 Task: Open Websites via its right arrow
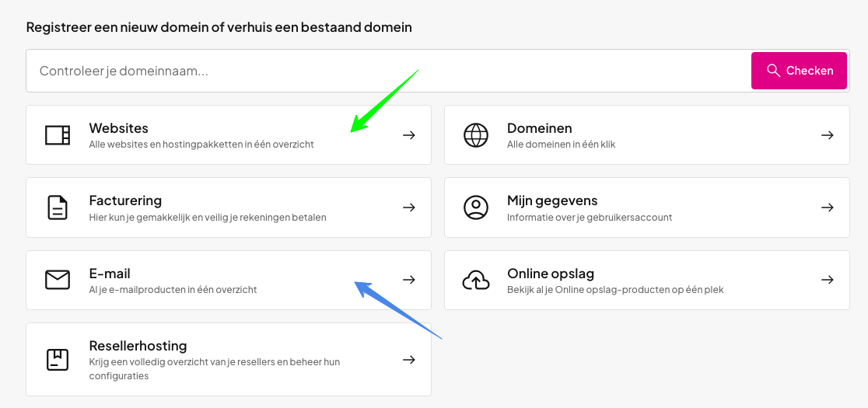408,135
